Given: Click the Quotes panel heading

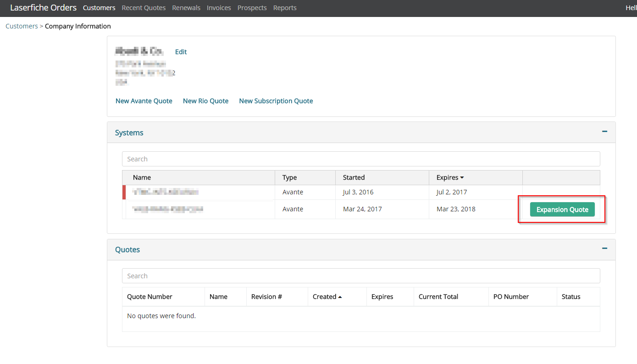Looking at the screenshot, I should (x=127, y=250).
